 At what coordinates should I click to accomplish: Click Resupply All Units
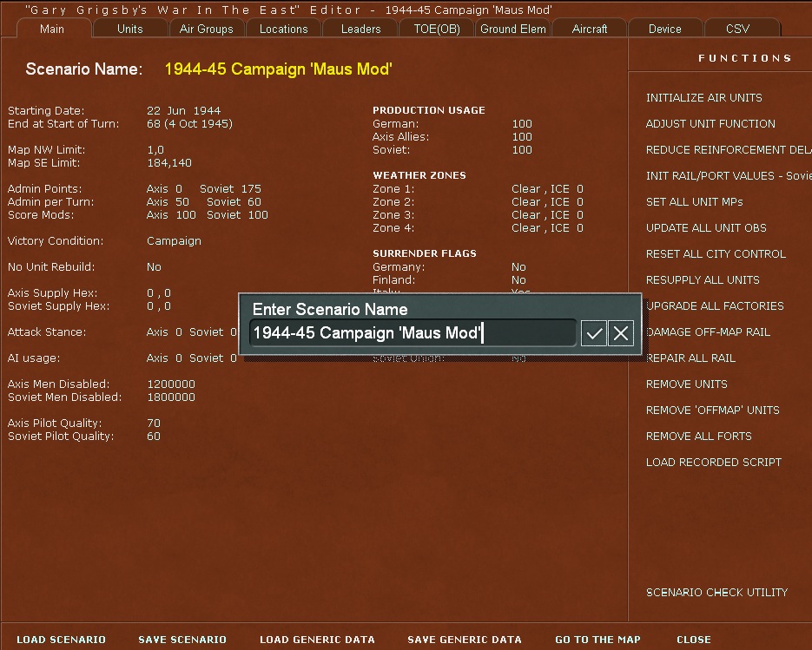pyautogui.click(x=703, y=280)
